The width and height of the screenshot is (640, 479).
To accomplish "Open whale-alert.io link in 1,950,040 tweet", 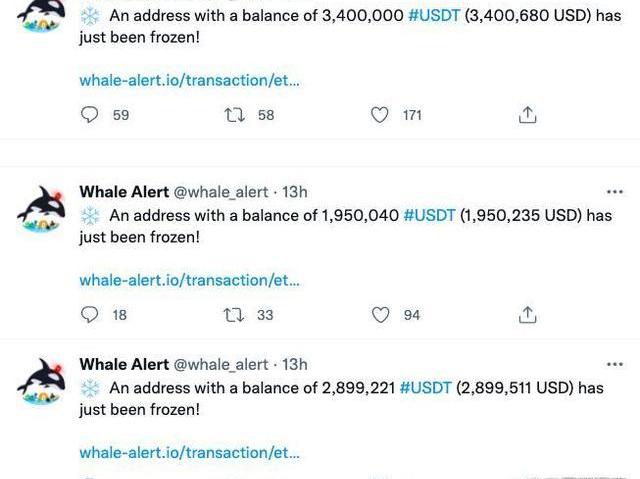I will 189,281.
